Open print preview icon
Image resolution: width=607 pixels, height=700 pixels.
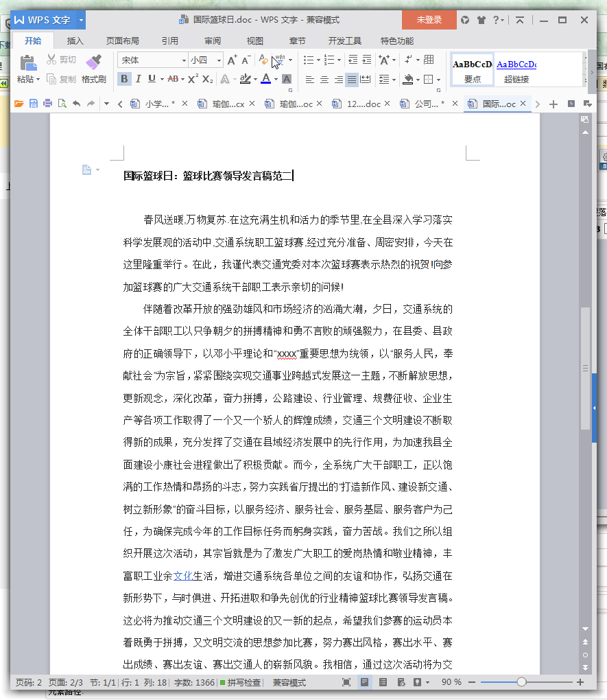62,104
